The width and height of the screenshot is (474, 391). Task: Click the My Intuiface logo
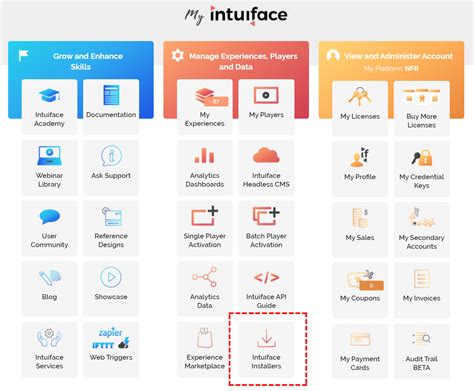(x=236, y=15)
